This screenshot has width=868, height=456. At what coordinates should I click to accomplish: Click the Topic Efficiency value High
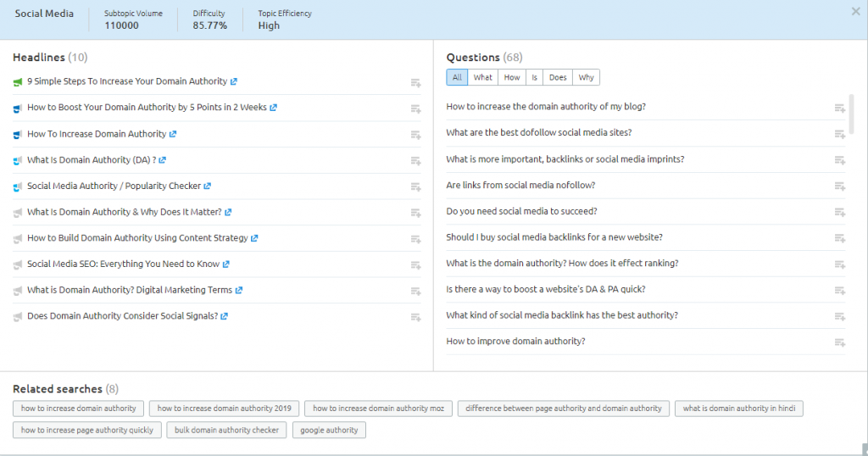click(269, 25)
